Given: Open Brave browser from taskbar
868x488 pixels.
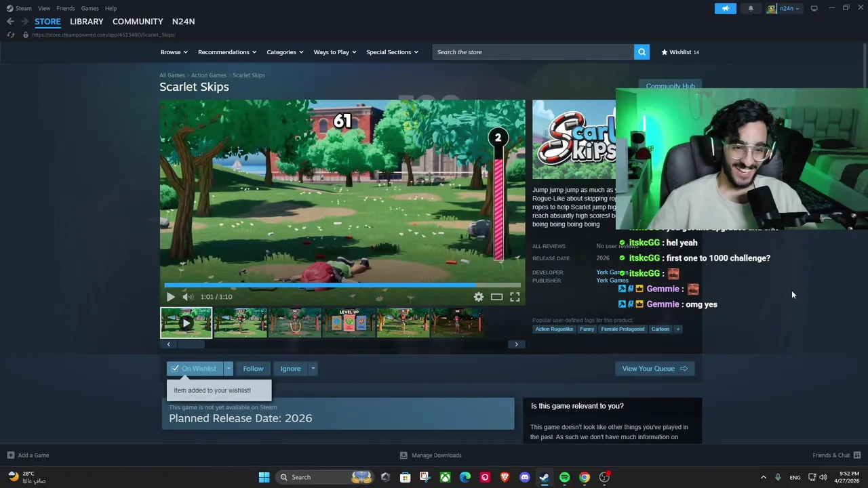Looking at the screenshot, I should (x=505, y=477).
